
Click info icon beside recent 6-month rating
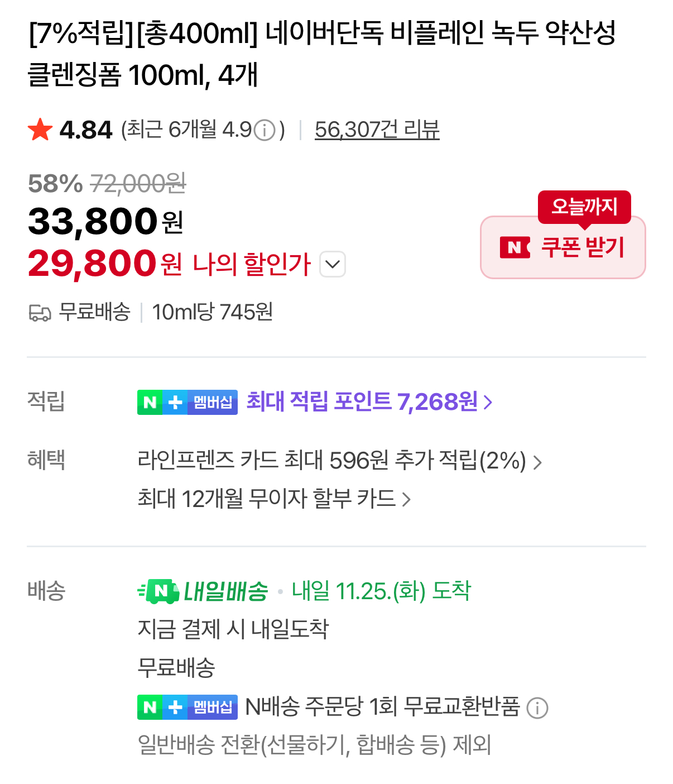click(x=265, y=131)
